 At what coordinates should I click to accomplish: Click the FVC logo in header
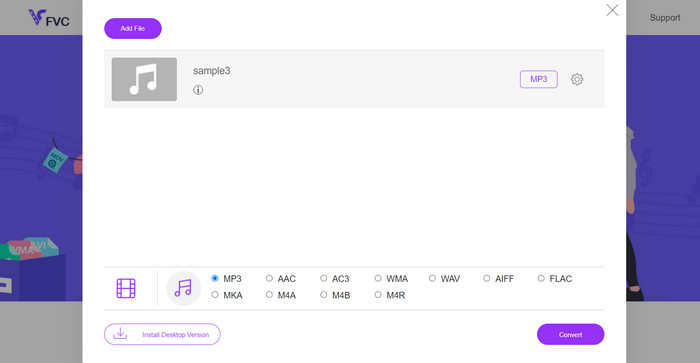click(49, 18)
